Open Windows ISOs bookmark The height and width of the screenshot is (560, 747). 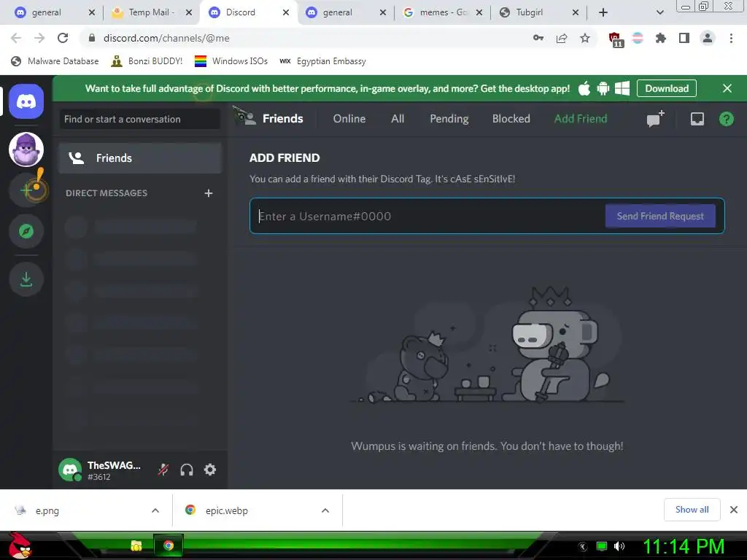click(231, 61)
